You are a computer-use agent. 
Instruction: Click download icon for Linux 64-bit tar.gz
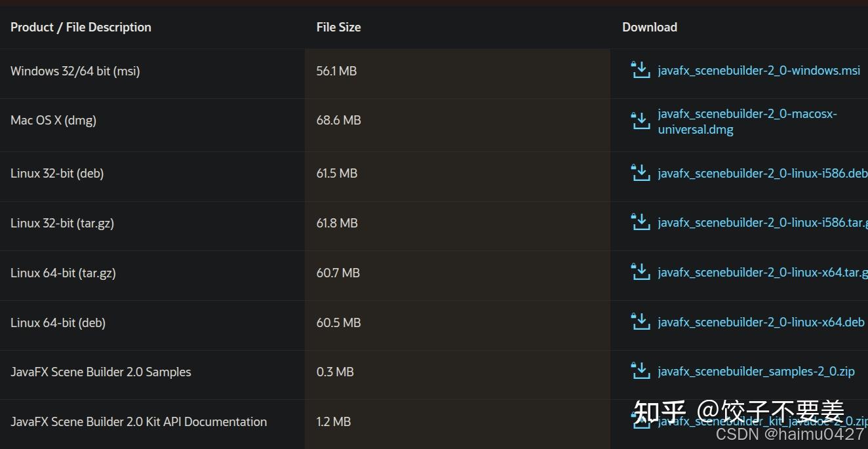(640, 272)
